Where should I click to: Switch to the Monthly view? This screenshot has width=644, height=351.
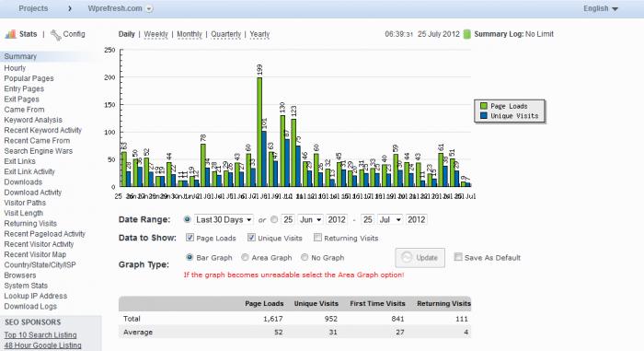click(x=190, y=34)
